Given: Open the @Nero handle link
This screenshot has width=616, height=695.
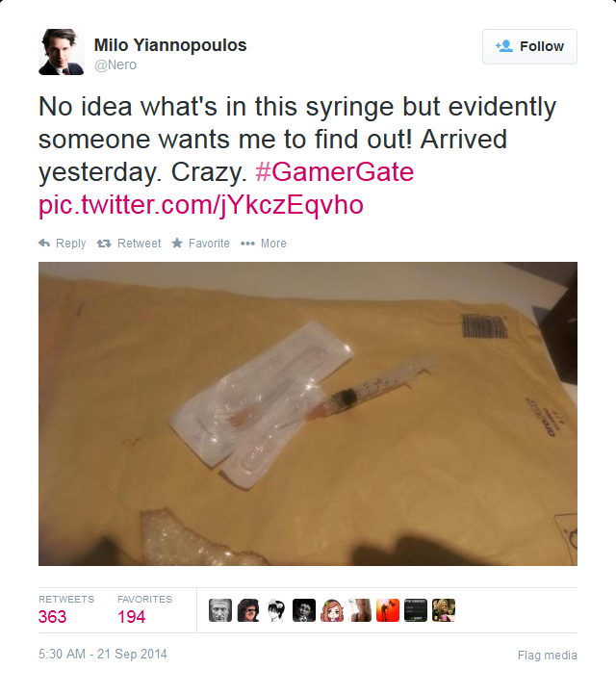Looking at the screenshot, I should coord(115,65).
